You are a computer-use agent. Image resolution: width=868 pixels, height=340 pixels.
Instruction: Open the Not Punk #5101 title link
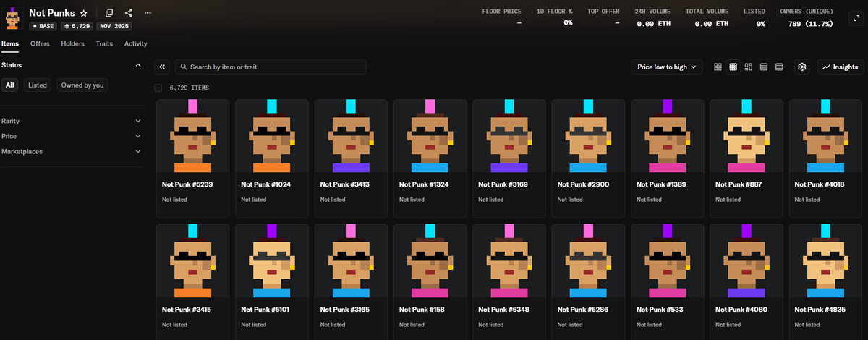click(x=265, y=310)
